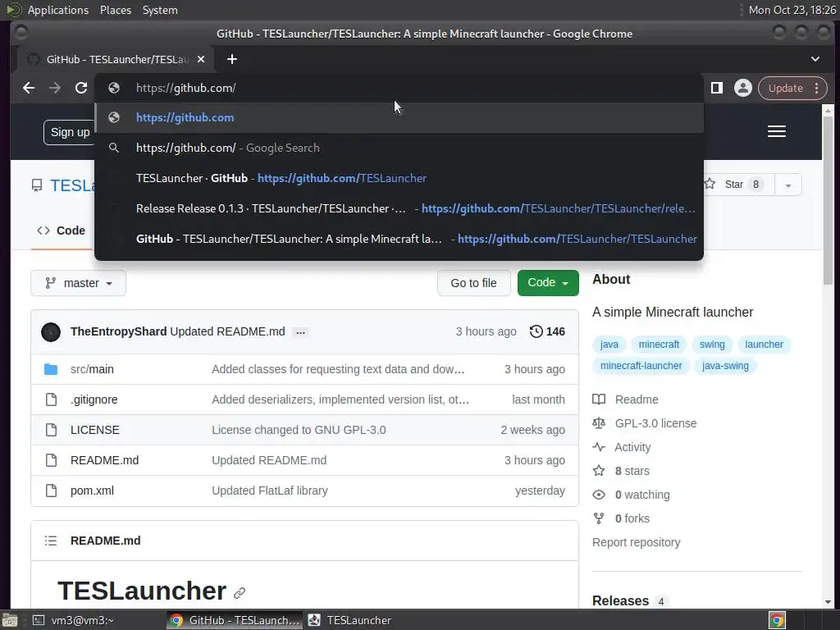
Task: Open GPL-3.0 license scale icon link
Action: click(599, 423)
